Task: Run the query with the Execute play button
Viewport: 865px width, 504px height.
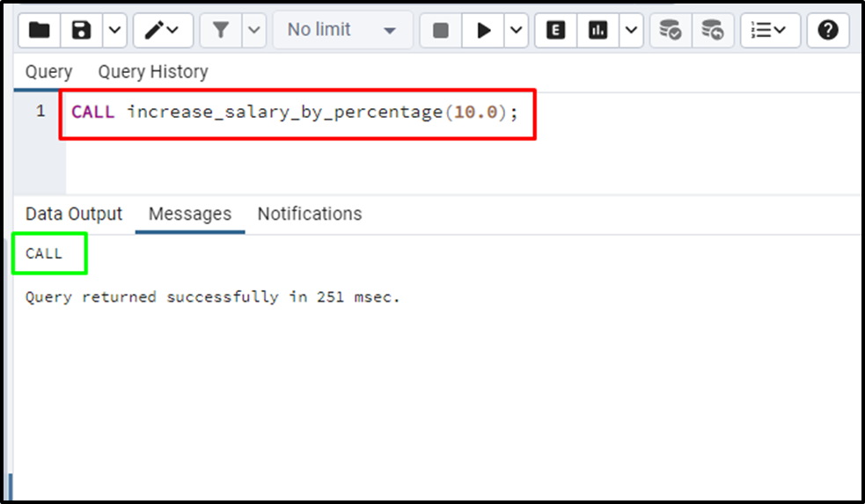Action: [483, 30]
